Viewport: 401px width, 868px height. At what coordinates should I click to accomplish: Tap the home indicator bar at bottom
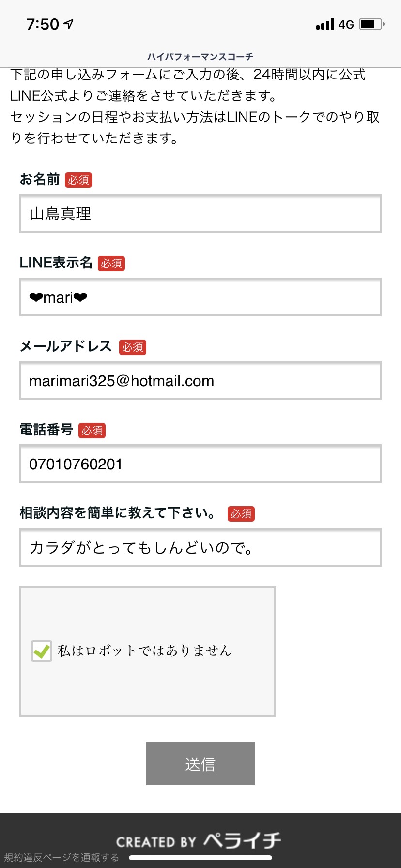[200, 858]
